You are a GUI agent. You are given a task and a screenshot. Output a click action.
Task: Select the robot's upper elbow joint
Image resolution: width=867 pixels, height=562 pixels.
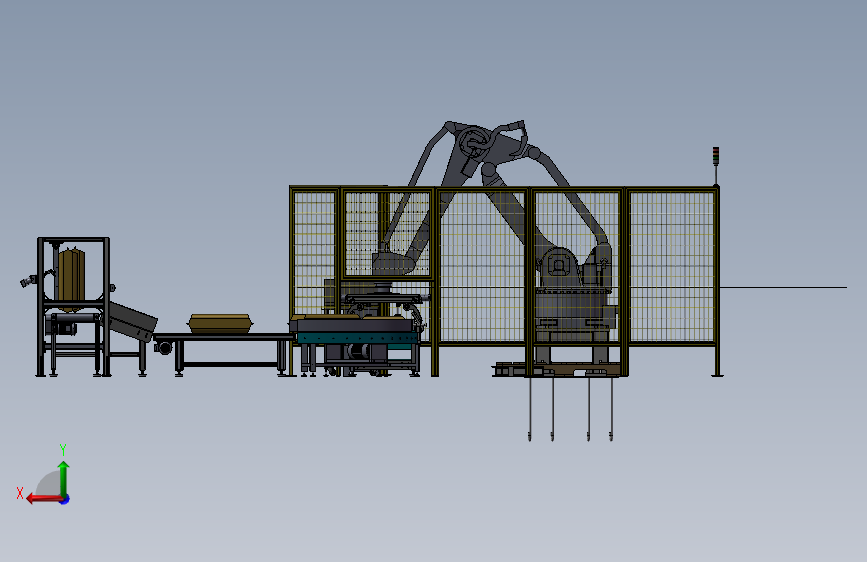click(x=474, y=141)
